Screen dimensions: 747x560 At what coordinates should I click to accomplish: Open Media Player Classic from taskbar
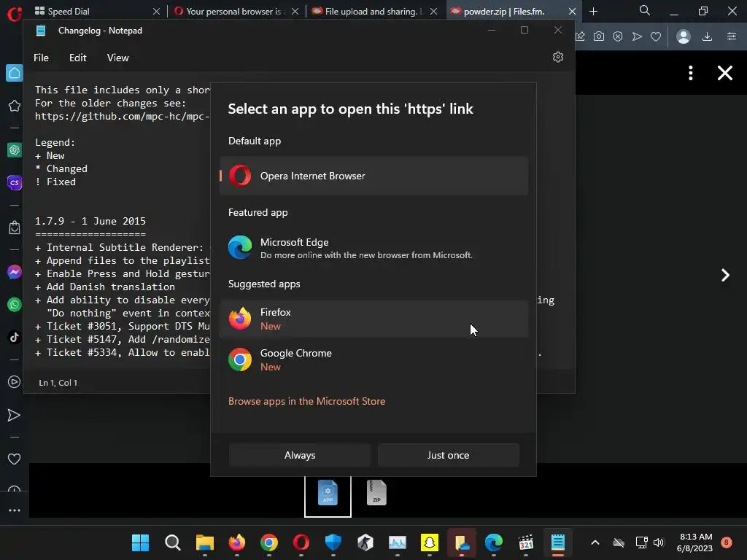(x=526, y=542)
